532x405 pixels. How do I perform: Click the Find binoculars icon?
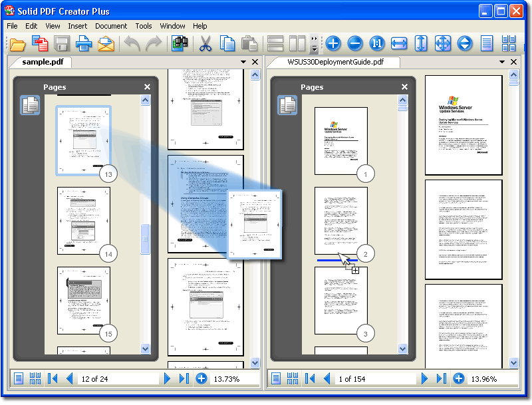(180, 45)
